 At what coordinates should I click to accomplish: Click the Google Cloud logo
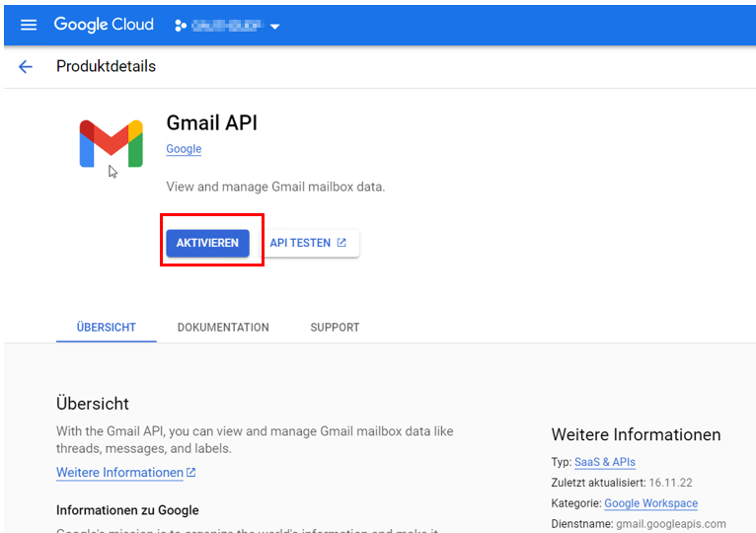pyautogui.click(x=104, y=24)
